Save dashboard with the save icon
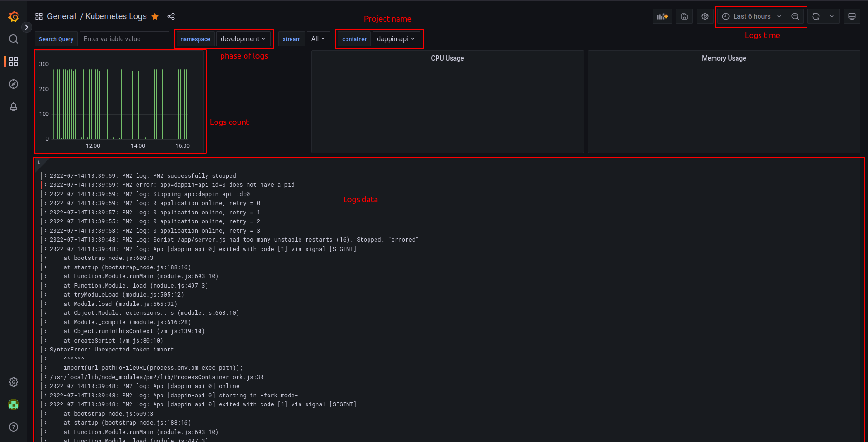This screenshot has height=442, width=868. pos(684,16)
